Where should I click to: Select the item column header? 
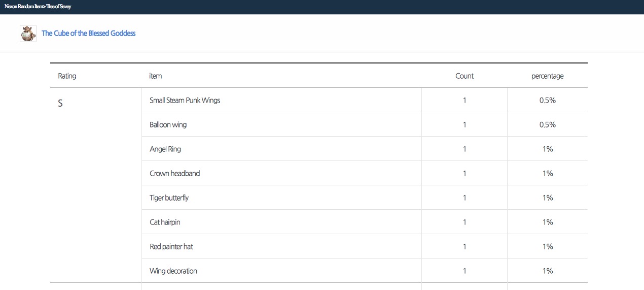click(155, 76)
